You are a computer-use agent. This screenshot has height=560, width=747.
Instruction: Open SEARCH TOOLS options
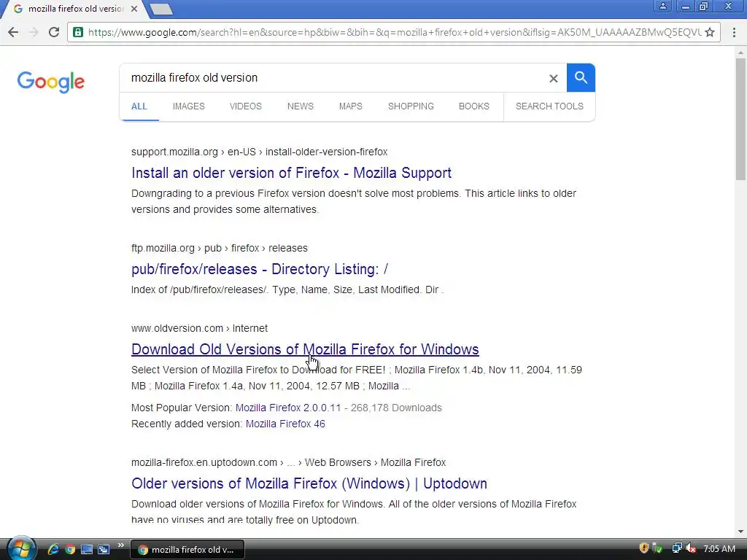pos(549,106)
